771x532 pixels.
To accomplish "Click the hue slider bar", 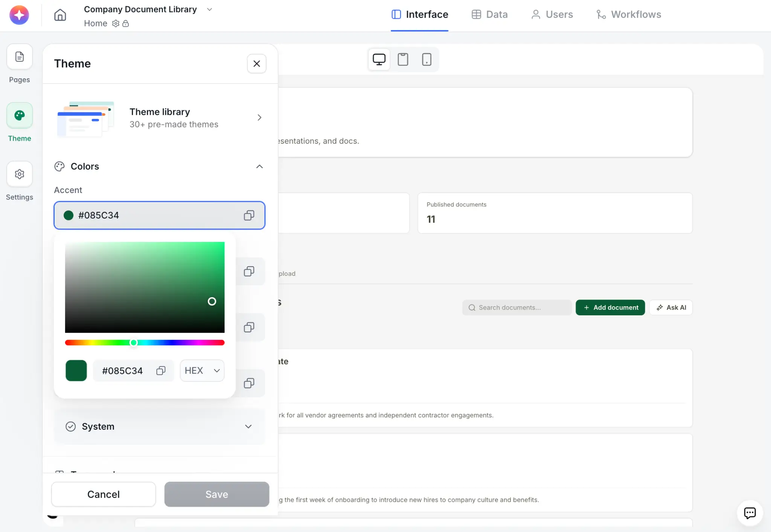I will 181,343.
